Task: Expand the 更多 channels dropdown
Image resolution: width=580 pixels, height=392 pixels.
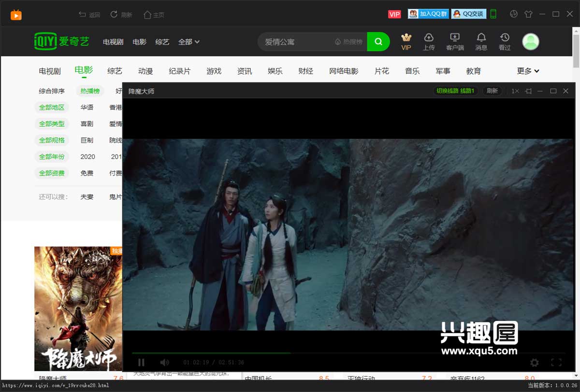Action: [528, 71]
